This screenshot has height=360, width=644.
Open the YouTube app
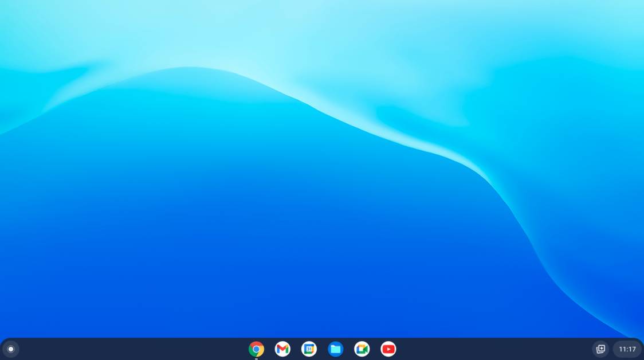click(388, 349)
